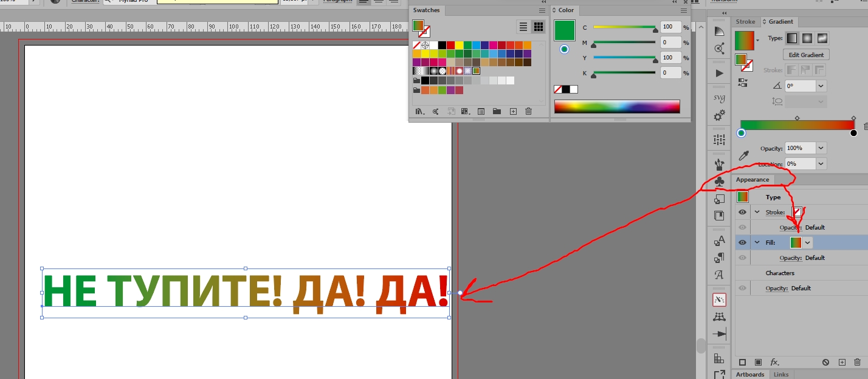This screenshot has width=868, height=379.
Task: Open the Paragraph Styles panel icon
Action: click(720, 258)
